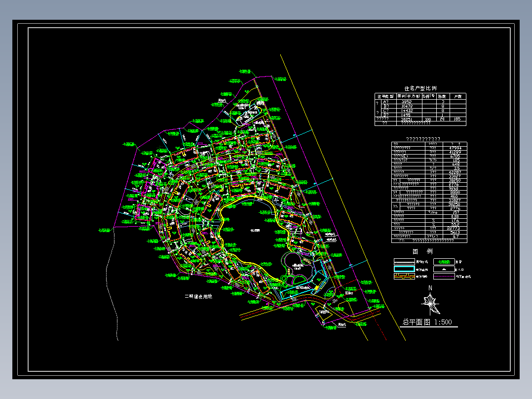The image size is (532, 399).
Task: Select the value 41299
Action: 455,152
